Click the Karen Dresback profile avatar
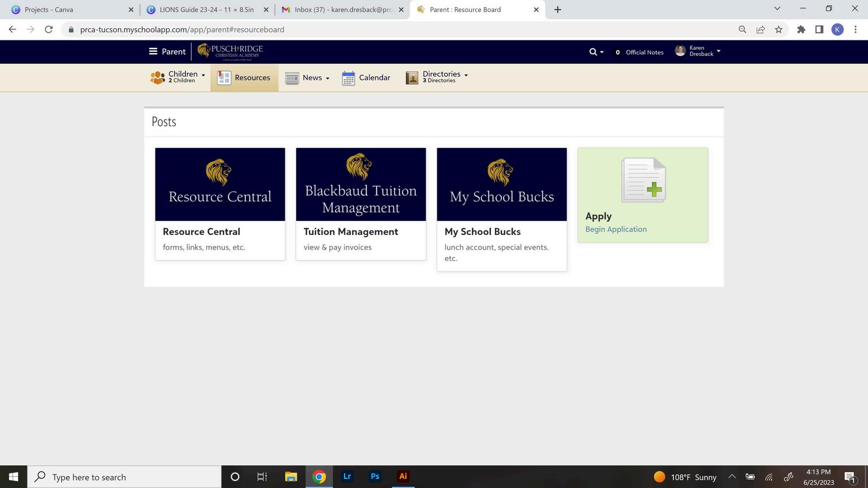The height and width of the screenshot is (488, 868). coord(680,51)
